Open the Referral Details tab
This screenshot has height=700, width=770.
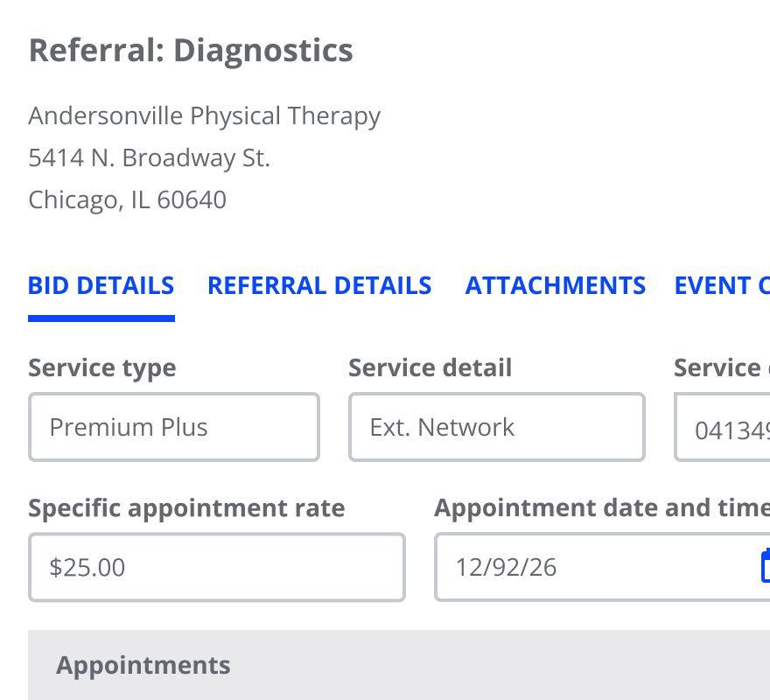coord(319,286)
